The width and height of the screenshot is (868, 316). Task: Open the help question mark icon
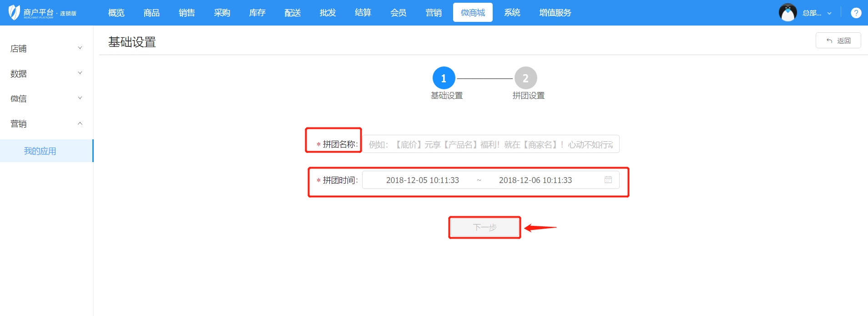[x=856, y=13]
